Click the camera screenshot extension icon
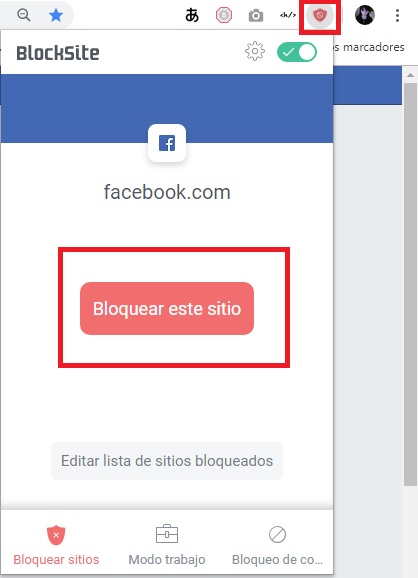This screenshot has height=578, width=418. [256, 15]
